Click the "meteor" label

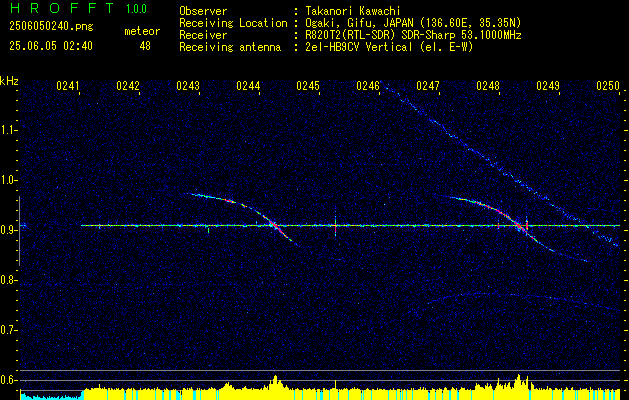142,31
